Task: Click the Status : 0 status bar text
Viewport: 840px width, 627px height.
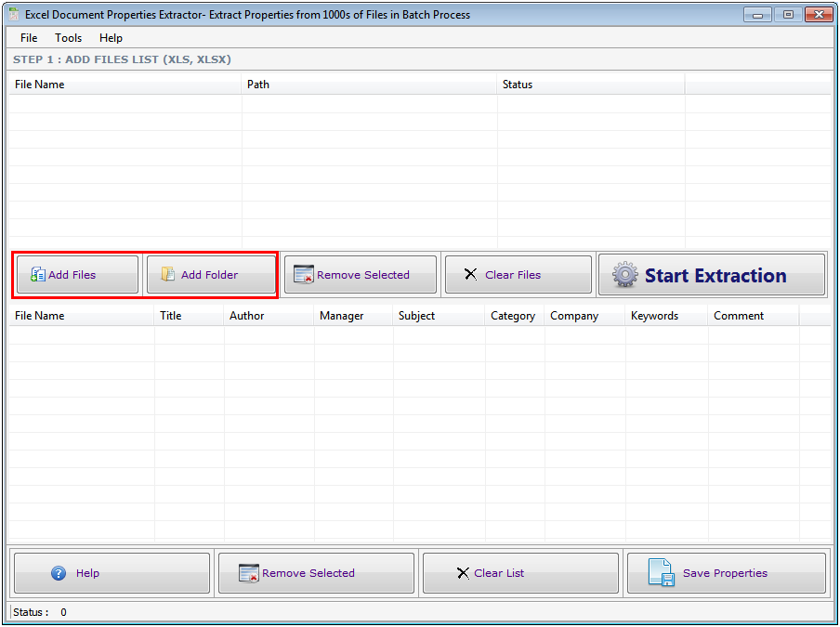Action: [40, 612]
